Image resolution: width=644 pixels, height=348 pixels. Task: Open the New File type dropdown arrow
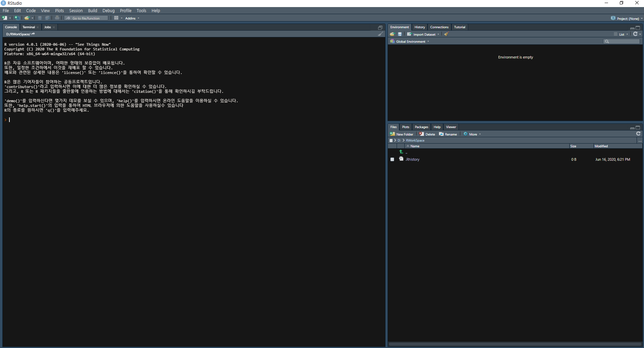[10, 18]
